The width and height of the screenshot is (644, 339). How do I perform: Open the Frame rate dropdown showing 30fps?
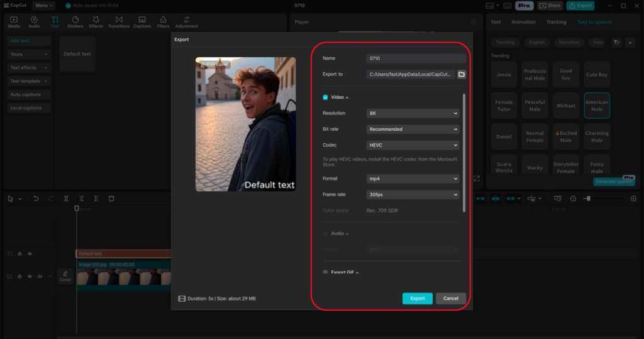tap(413, 194)
